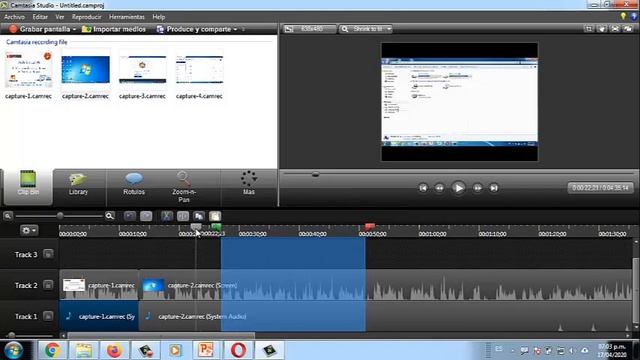Open the Reproducir menu
This screenshot has height=360, width=640.
[87, 17]
